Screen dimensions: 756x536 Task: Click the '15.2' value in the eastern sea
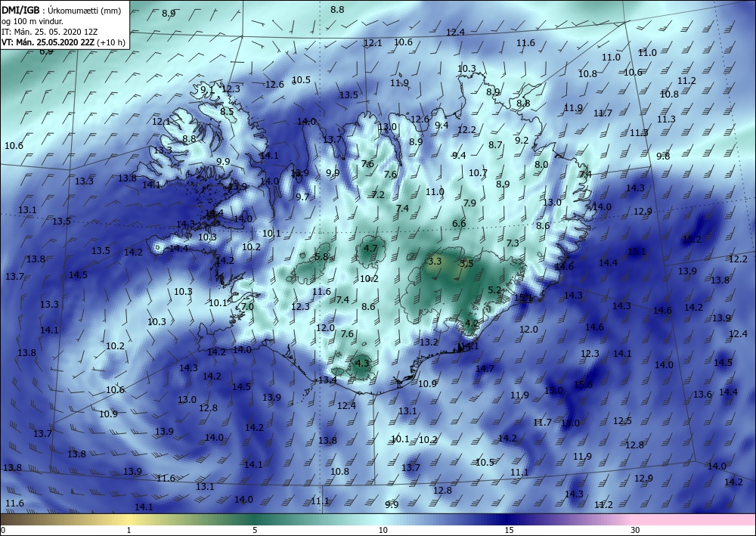(692, 239)
